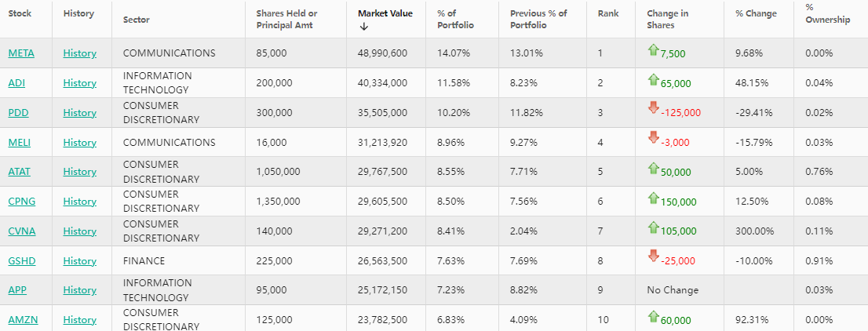
Task: Click the Market Value sort arrow
Action: [363, 27]
